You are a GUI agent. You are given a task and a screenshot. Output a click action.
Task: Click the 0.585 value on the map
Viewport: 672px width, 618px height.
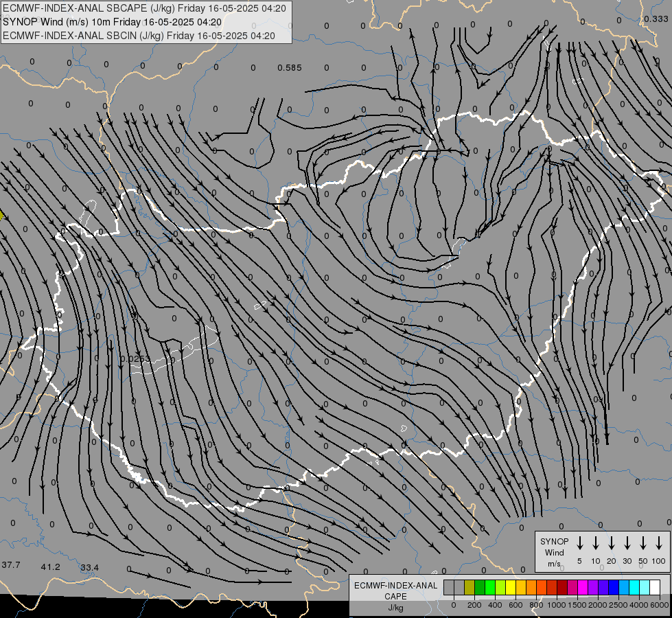click(289, 68)
